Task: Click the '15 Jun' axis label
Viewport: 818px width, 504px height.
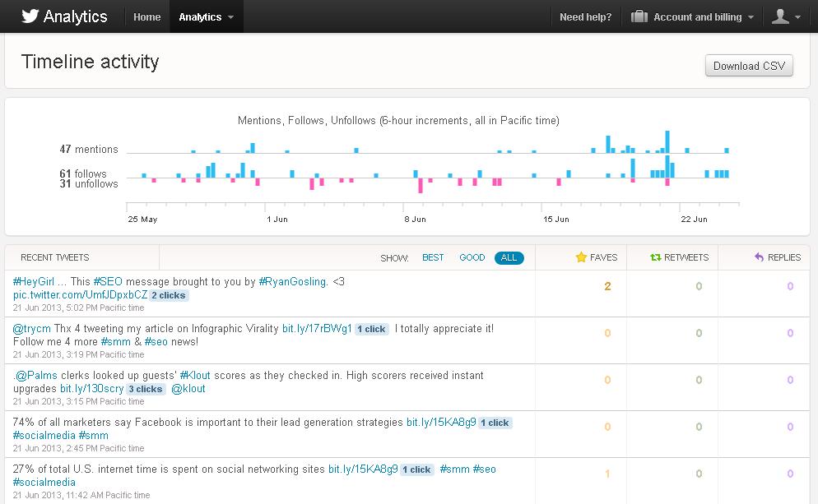Action: (x=556, y=220)
